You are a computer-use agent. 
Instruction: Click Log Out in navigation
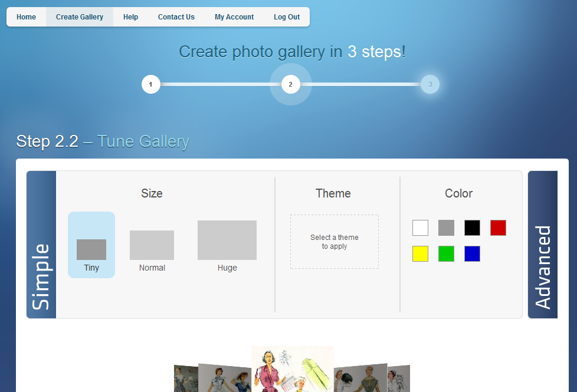tap(287, 17)
